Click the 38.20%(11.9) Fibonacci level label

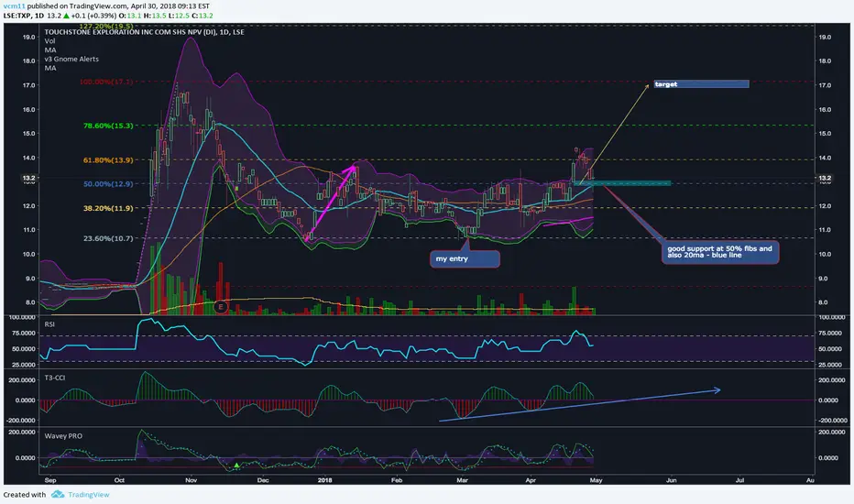108,208
